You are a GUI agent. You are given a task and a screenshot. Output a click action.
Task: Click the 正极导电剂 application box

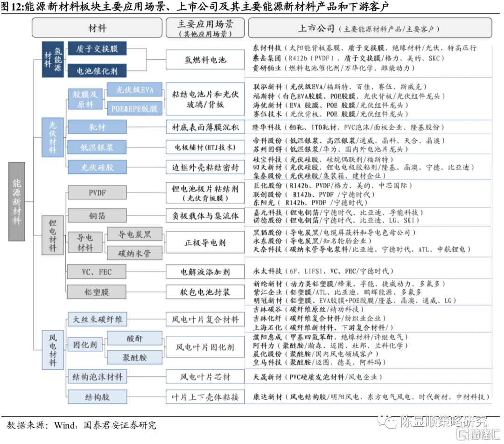coord(205,243)
